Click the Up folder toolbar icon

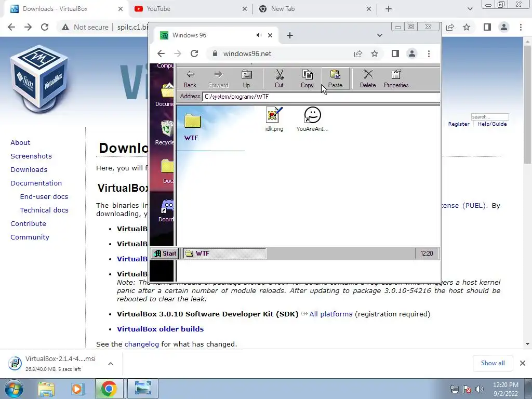(246, 79)
